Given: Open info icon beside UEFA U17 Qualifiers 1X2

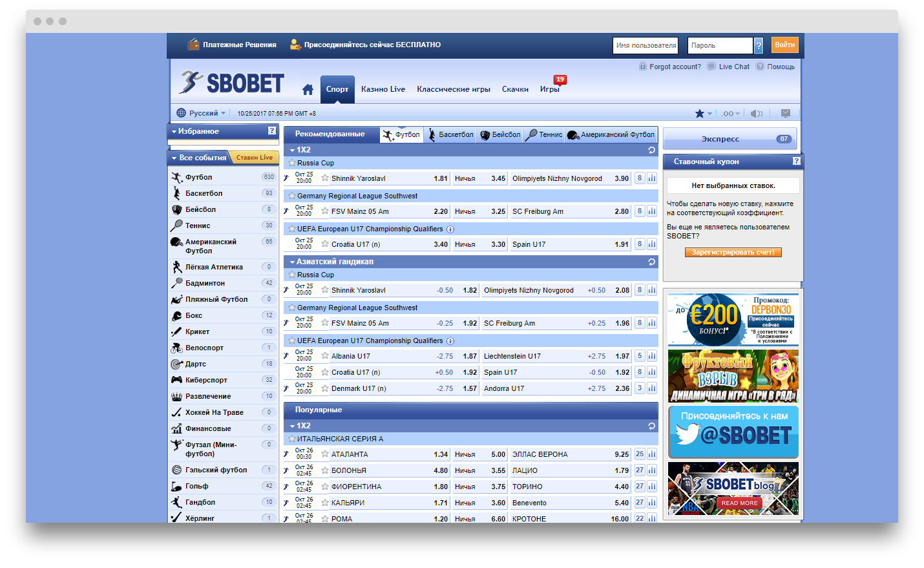Looking at the screenshot, I should tap(450, 229).
